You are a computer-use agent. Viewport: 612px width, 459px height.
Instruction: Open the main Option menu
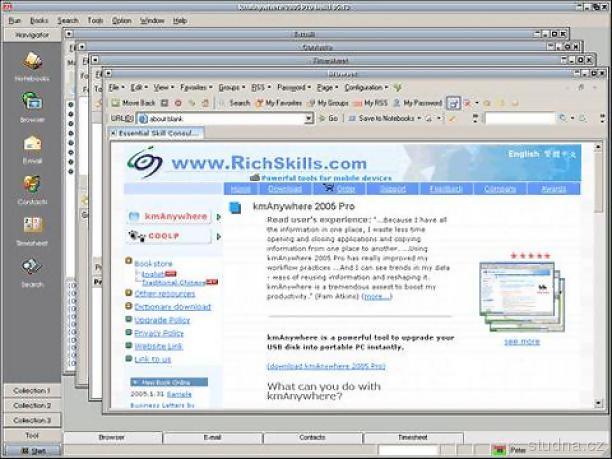click(x=121, y=20)
